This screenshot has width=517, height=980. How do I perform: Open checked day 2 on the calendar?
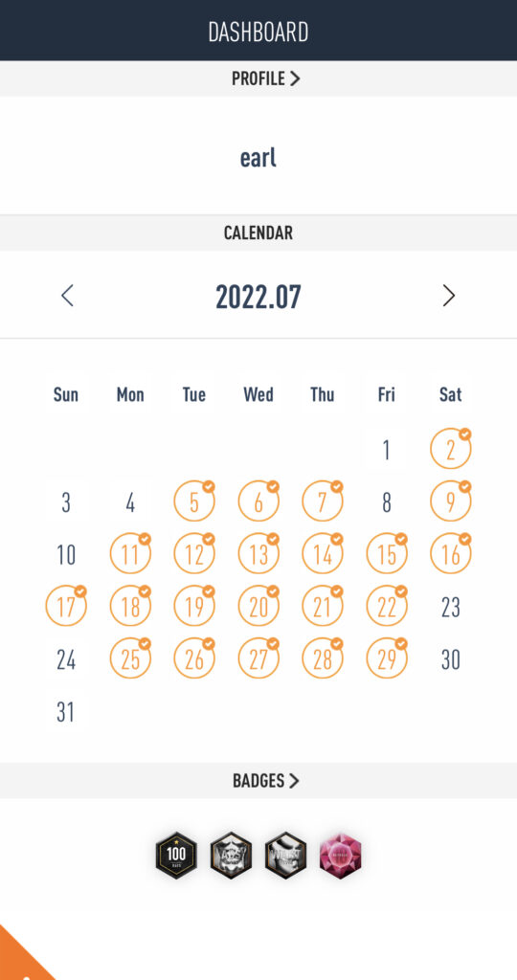(x=451, y=449)
